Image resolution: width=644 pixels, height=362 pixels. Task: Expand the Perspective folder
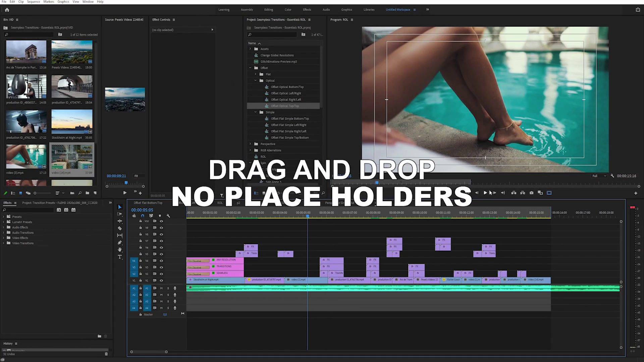pyautogui.click(x=250, y=144)
